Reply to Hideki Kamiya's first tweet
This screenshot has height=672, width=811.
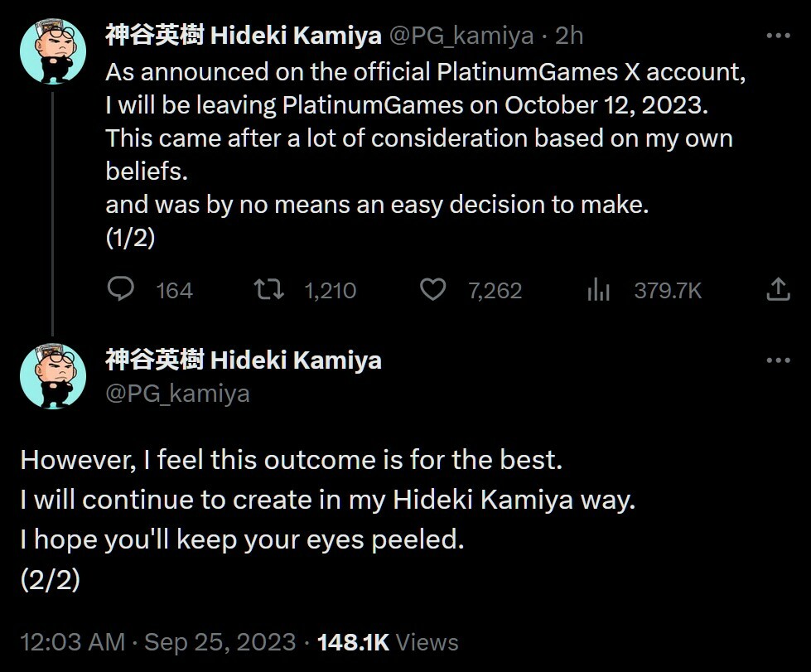coord(120,290)
